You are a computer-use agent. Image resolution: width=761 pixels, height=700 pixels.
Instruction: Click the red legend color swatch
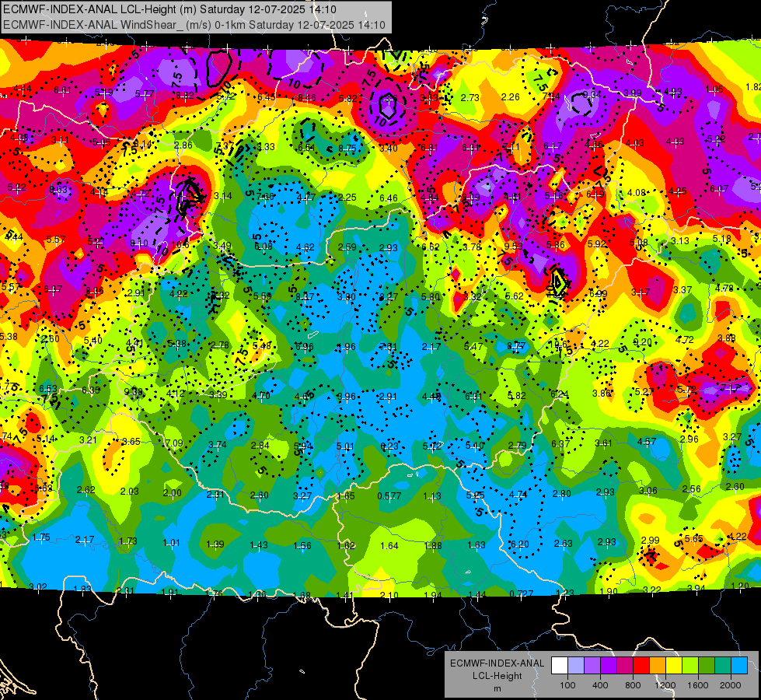[641, 665]
